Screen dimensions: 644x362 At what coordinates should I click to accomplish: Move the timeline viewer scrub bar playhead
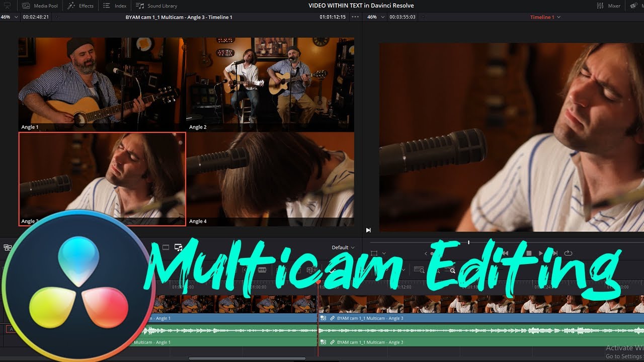pos(468,242)
